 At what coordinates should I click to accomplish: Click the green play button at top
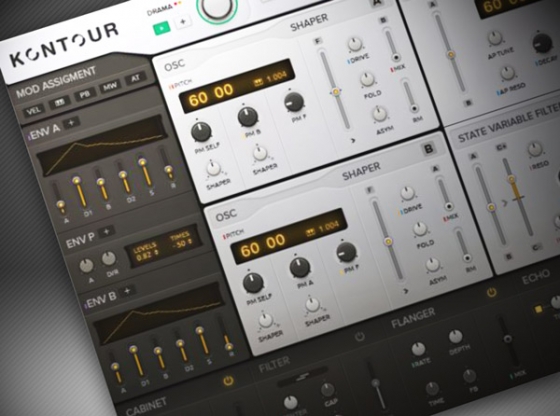point(161,29)
